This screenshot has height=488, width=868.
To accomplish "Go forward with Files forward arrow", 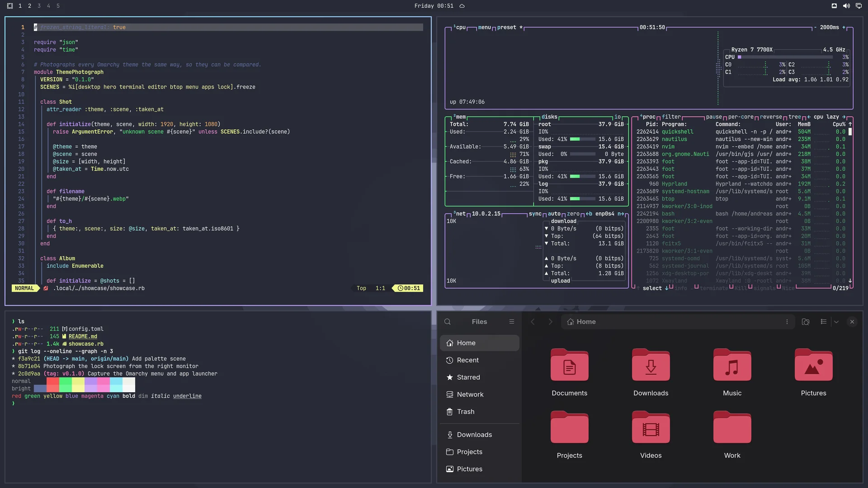I will pos(550,322).
